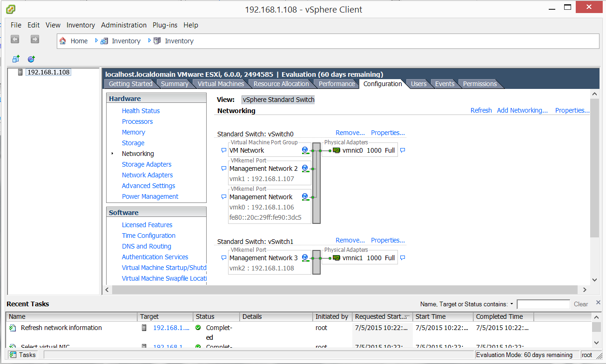Switch to the Summary tab
The height and width of the screenshot is (364, 606).
[175, 84]
